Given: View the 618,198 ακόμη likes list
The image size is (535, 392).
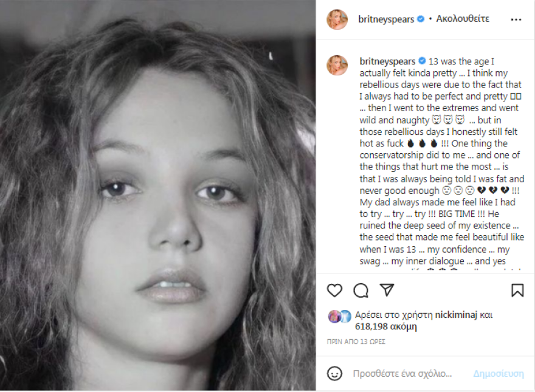Looking at the screenshot, I should pos(387,326).
